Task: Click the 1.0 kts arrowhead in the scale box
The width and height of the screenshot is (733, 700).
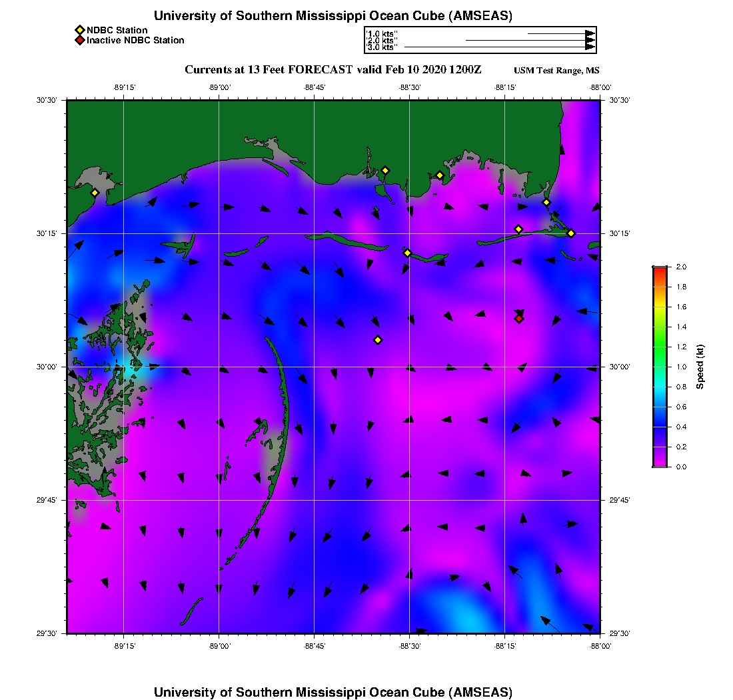Action: pos(590,33)
